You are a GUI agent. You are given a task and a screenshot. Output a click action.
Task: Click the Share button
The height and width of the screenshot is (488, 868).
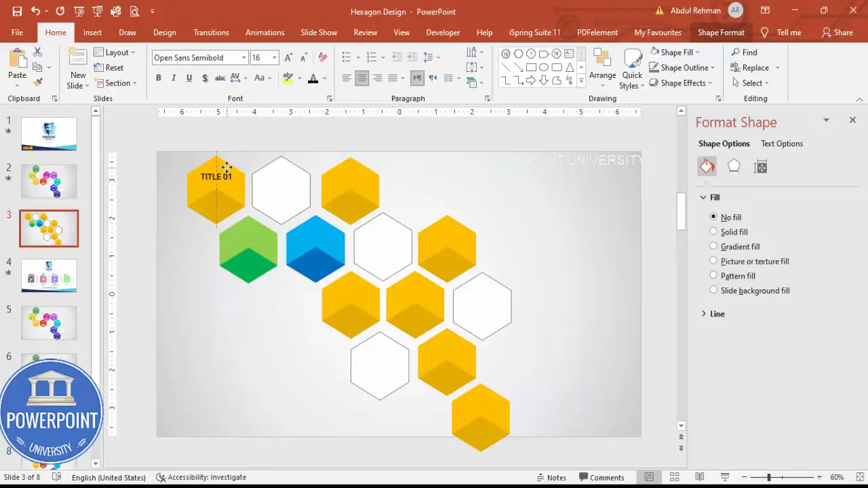click(837, 33)
